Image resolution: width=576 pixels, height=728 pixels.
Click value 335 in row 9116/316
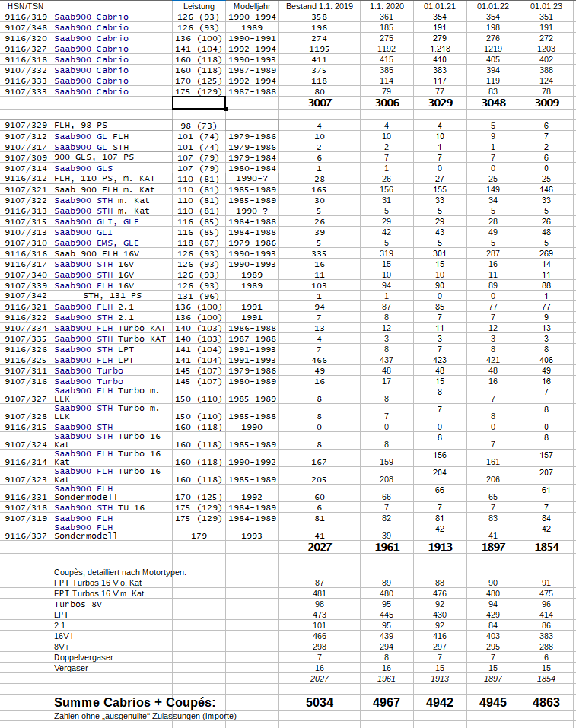[320, 254]
